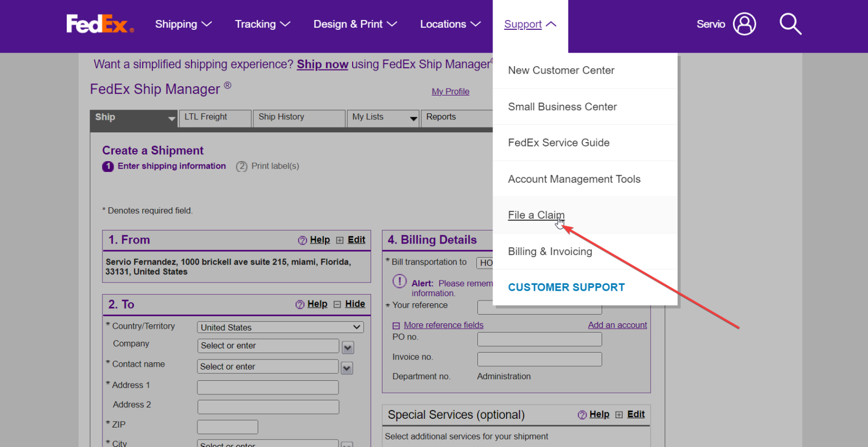The image size is (868, 447).
Task: Click the Billing alert exclamation icon
Action: [x=399, y=281]
